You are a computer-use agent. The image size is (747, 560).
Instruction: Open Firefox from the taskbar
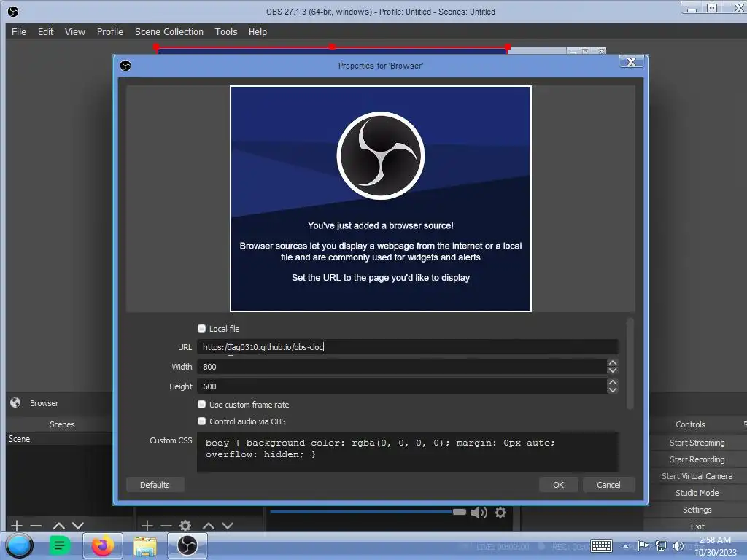(x=102, y=545)
